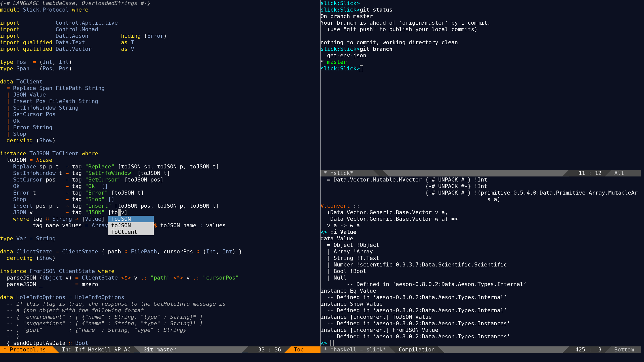The width and height of the screenshot is (644, 362).
Task: Click the 33 : 36 line-column indicator
Action: [269, 349]
